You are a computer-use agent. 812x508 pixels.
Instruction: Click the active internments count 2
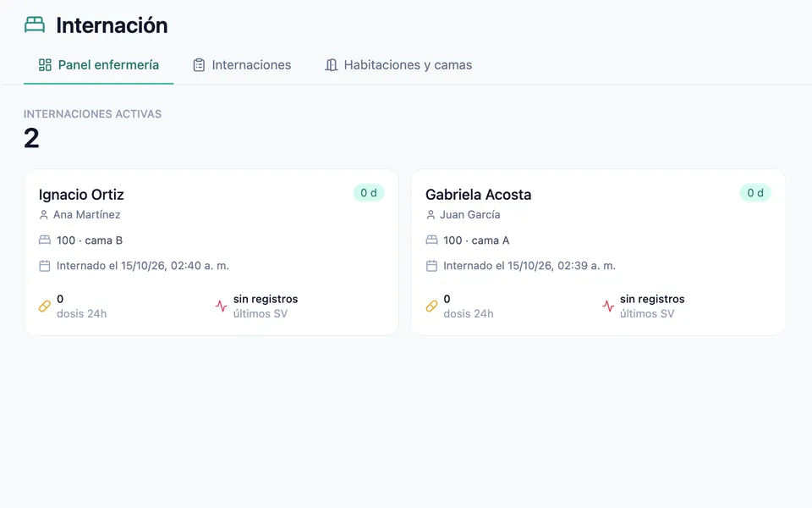click(31, 138)
